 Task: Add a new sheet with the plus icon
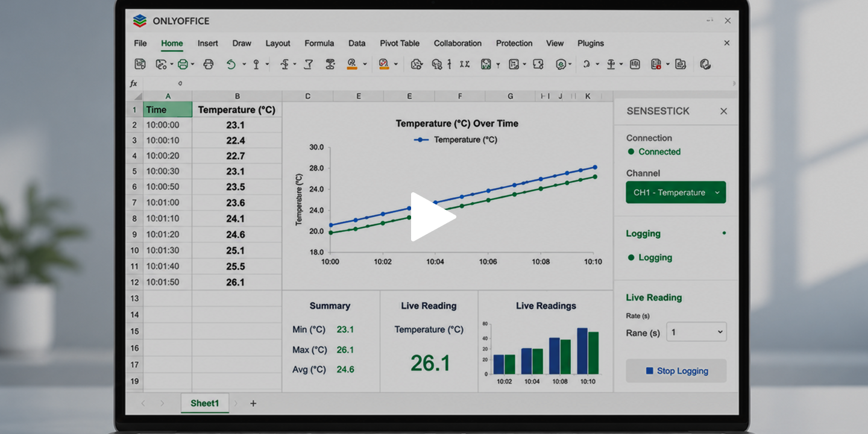(x=253, y=403)
